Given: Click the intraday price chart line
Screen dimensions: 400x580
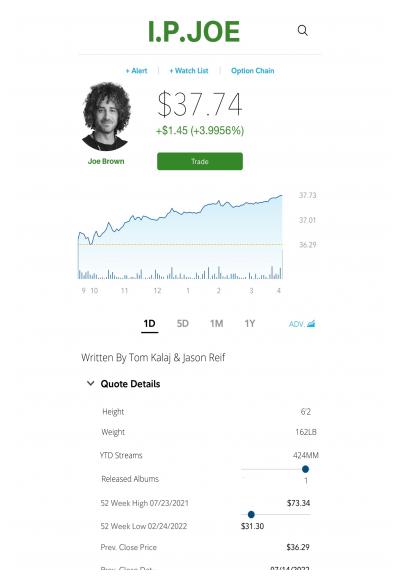Looking at the screenshot, I should pyautogui.click(x=180, y=220).
